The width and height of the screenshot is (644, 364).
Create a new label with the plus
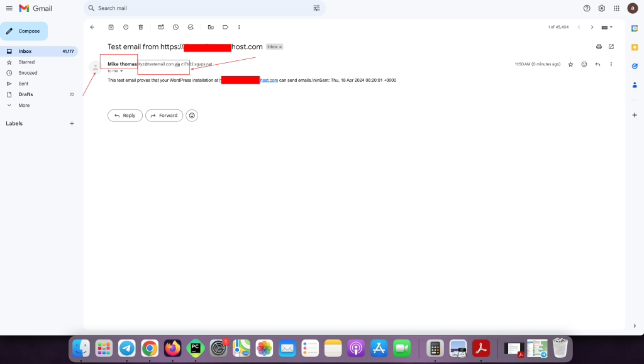pos(72,123)
